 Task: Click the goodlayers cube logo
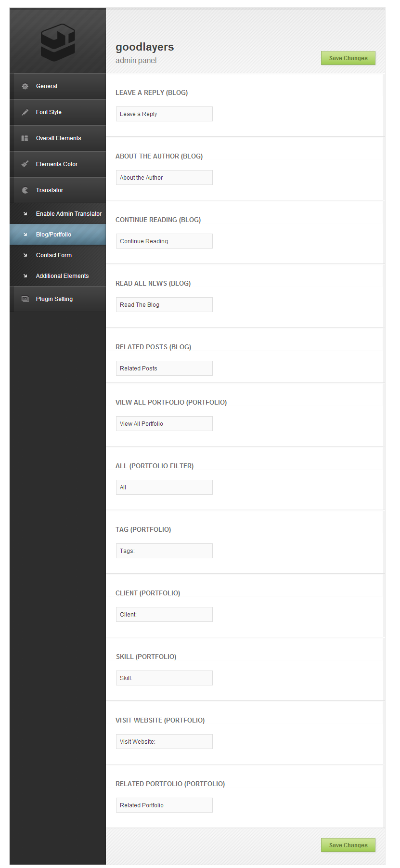coord(58,43)
